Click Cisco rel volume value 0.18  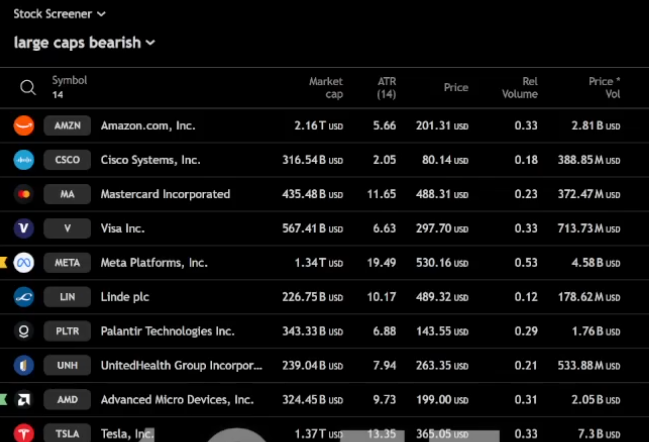click(x=526, y=160)
